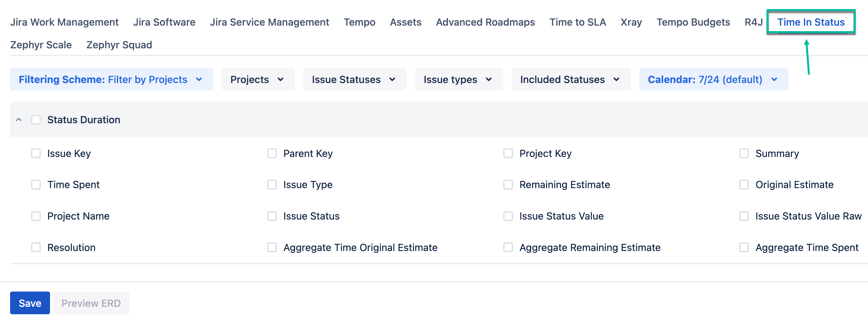868x323 pixels.
Task: Check the Parent Key field
Action: (x=272, y=153)
